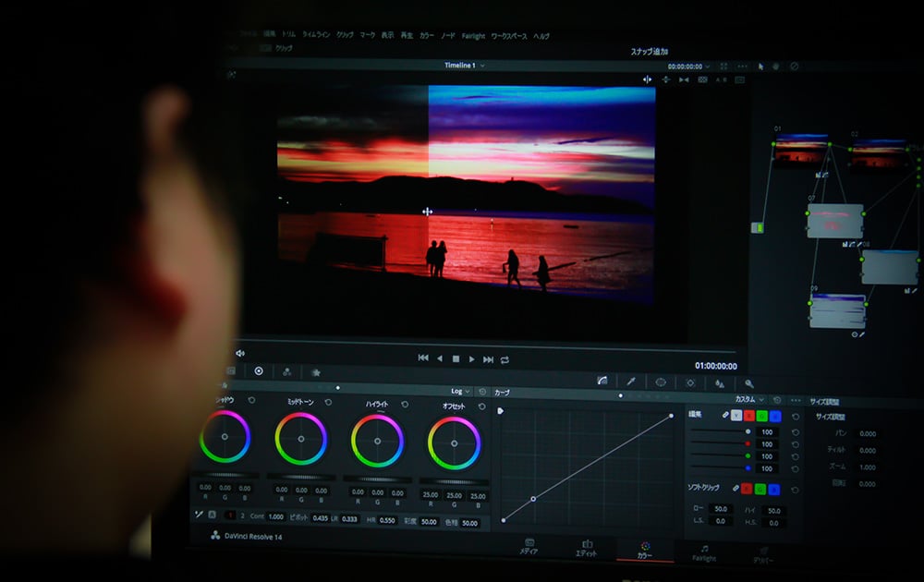Select the pointer tool above the nodes

click(x=760, y=67)
